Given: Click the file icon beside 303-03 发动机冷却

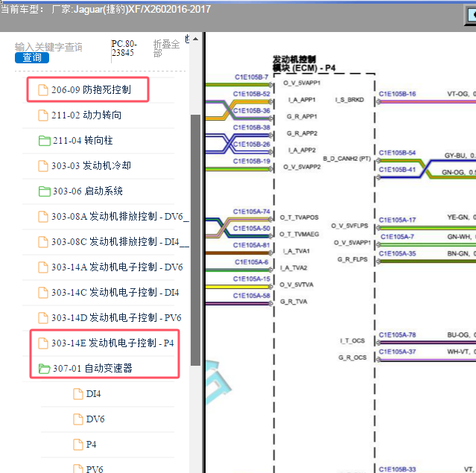Looking at the screenshot, I should [x=43, y=166].
